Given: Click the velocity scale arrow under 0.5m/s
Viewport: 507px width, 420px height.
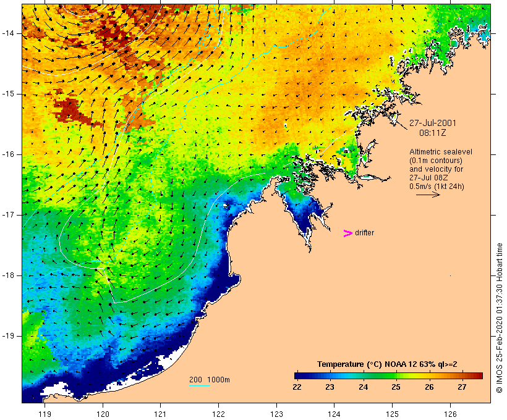Looking at the screenshot, I should (428, 195).
